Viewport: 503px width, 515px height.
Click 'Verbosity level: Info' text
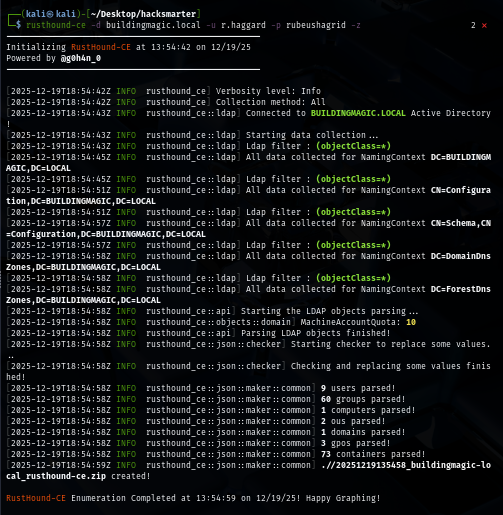[268, 91]
